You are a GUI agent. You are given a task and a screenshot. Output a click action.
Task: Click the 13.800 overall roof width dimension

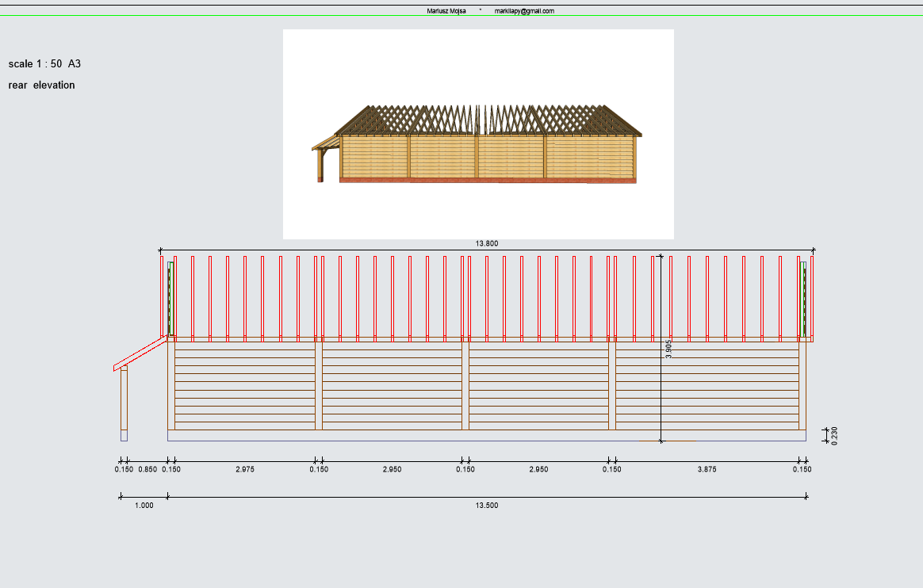(x=486, y=244)
